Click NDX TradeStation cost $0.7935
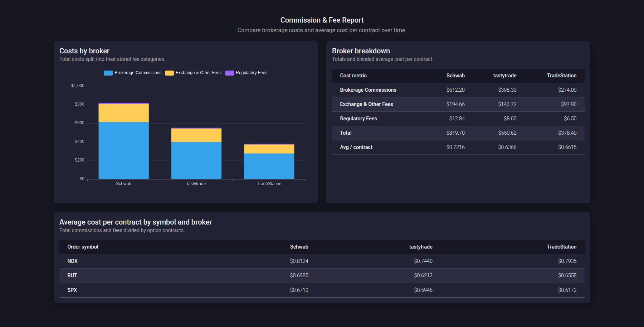This screenshot has height=327, width=644. (x=567, y=261)
